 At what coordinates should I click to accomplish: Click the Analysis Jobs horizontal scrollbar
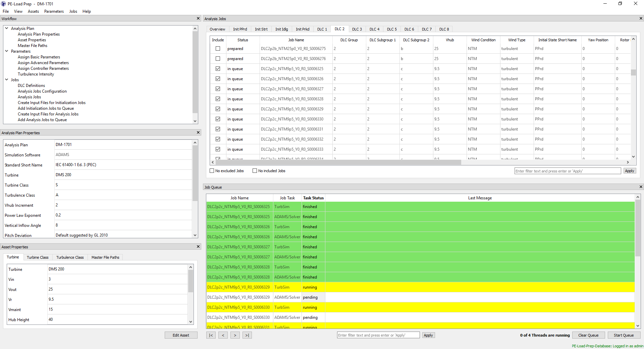pyautogui.click(x=335, y=162)
